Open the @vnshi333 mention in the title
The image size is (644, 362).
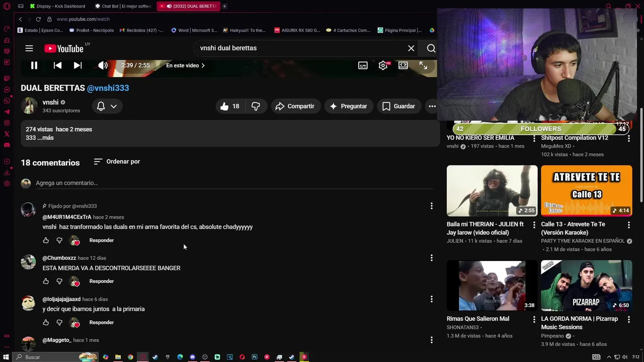tap(108, 87)
